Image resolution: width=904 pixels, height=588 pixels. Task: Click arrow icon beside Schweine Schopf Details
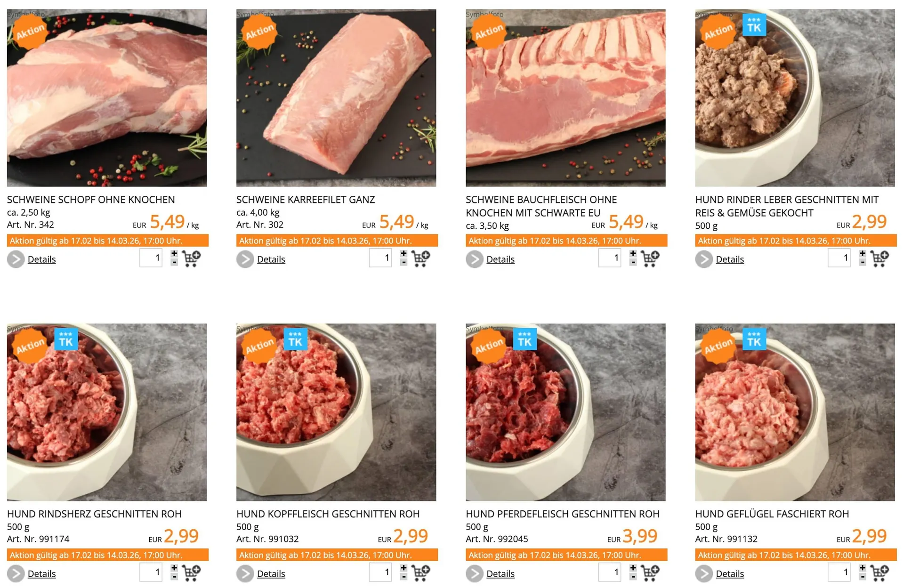(x=16, y=259)
